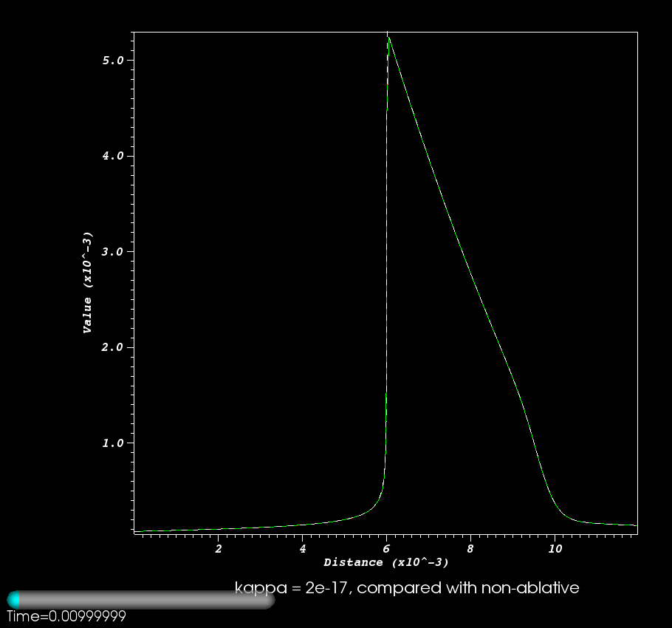Click the Value (x10^-3) axis title
Screen dimensions: 672x628
[87, 282]
